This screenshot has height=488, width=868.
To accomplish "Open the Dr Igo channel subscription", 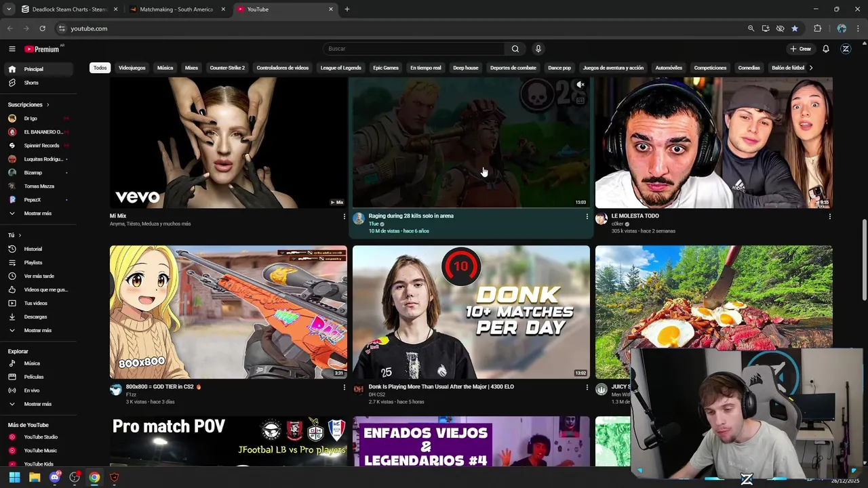I will (x=31, y=119).
